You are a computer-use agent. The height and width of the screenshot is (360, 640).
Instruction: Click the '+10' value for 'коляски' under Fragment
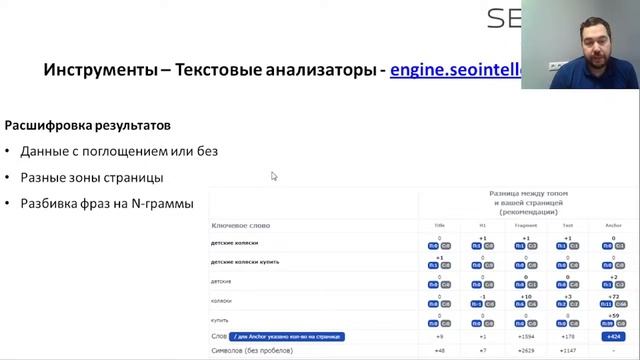(526, 297)
